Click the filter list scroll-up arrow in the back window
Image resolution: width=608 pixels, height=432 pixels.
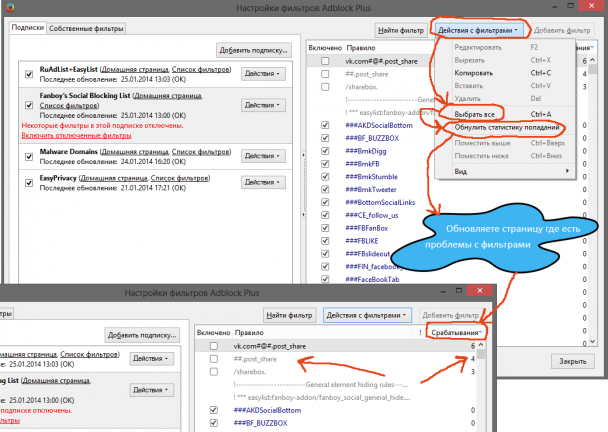(592, 60)
